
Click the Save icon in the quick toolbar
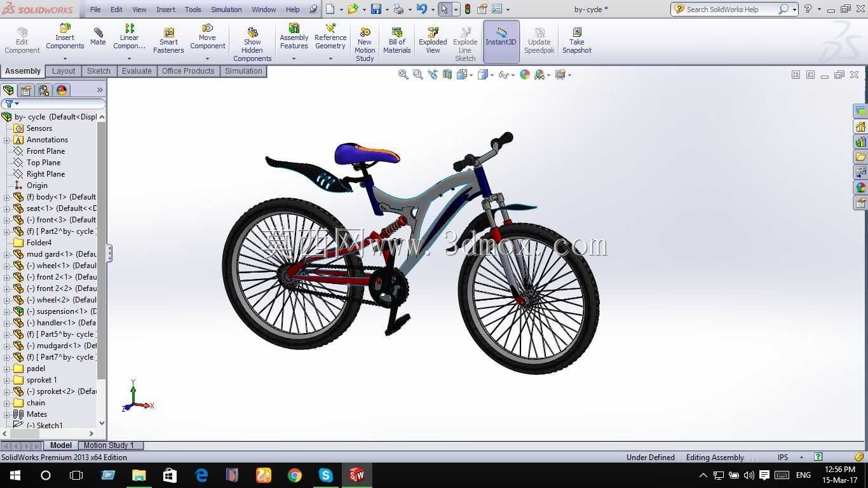pyautogui.click(x=376, y=9)
